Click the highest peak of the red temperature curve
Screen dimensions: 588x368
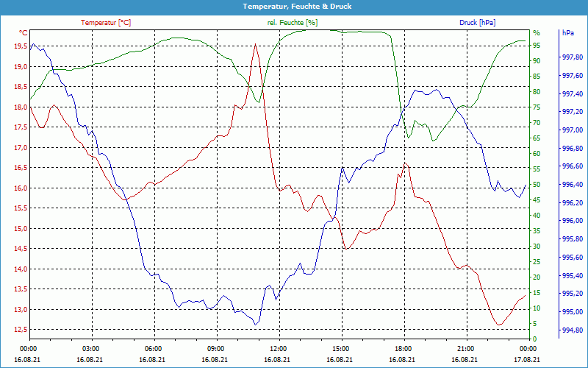255,44
